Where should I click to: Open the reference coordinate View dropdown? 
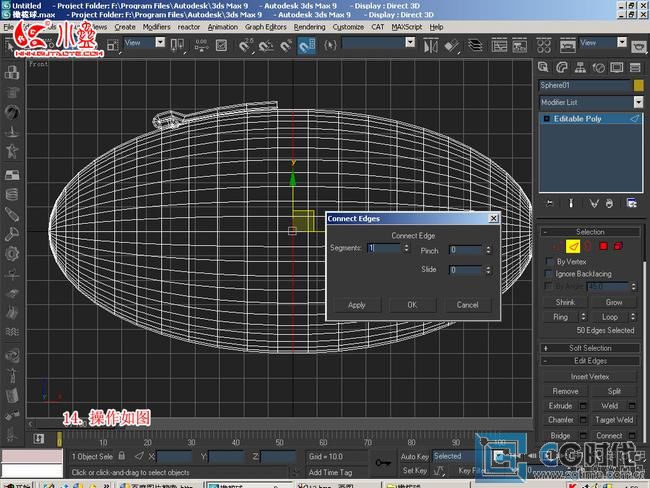[160, 42]
